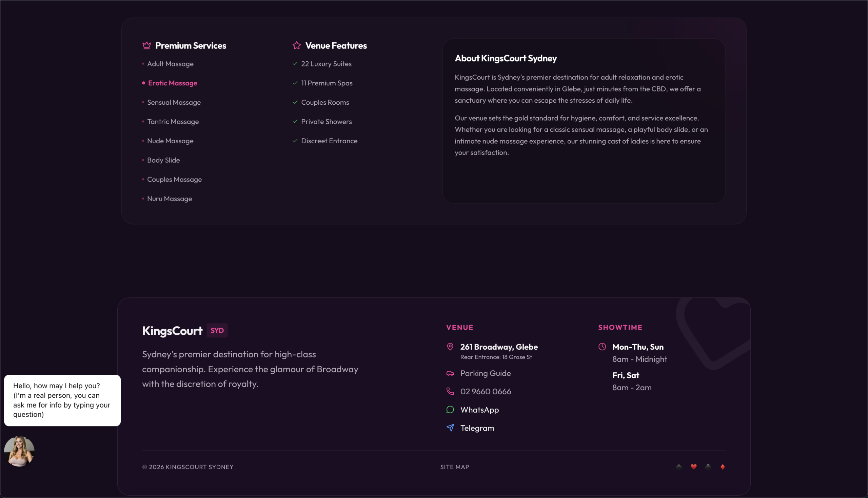This screenshot has height=498, width=868.
Task: Open the Erotic Massage service link
Action: click(172, 83)
